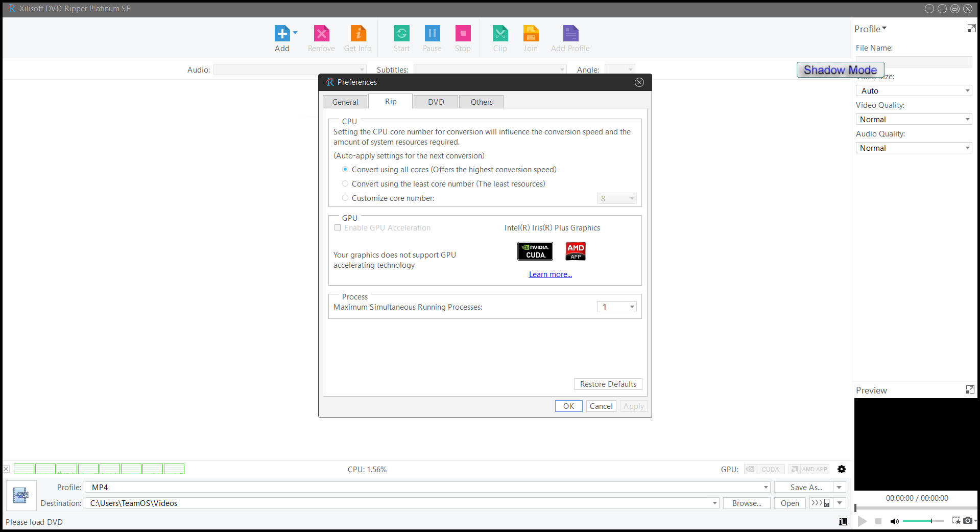Toggle Enable GPU Acceleration checkbox
Image resolution: width=980 pixels, height=532 pixels.
[x=338, y=228]
